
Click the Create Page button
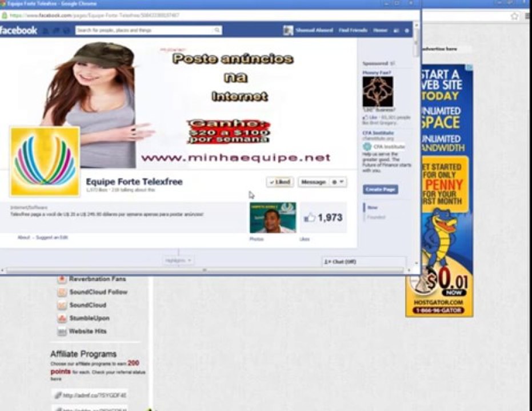[x=381, y=190]
